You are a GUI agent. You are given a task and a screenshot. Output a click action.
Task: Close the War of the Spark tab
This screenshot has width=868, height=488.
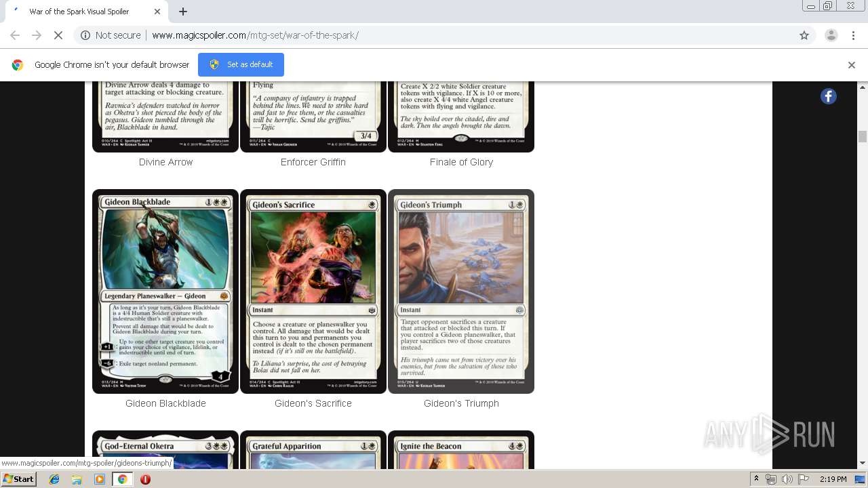pyautogui.click(x=157, y=12)
